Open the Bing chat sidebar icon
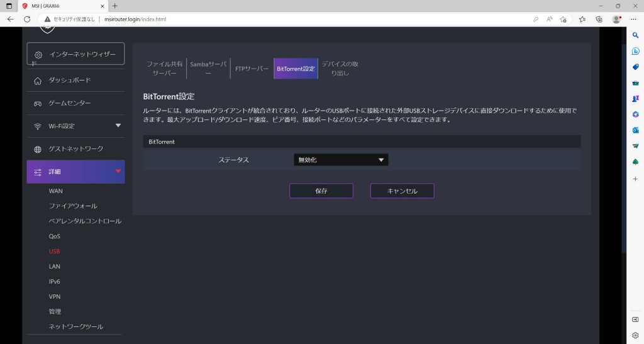This screenshot has height=344, width=644. pos(635,52)
